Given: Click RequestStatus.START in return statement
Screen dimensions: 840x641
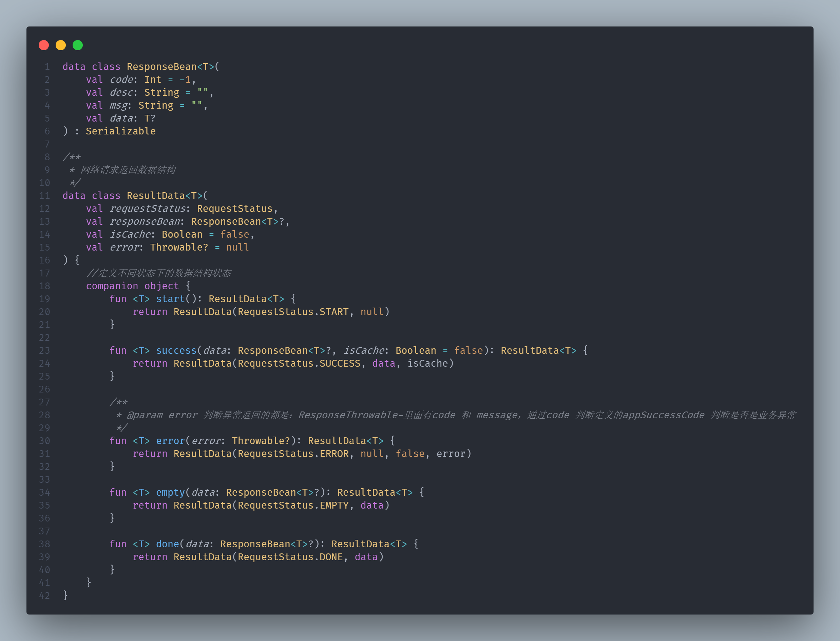Looking at the screenshot, I should click(293, 312).
